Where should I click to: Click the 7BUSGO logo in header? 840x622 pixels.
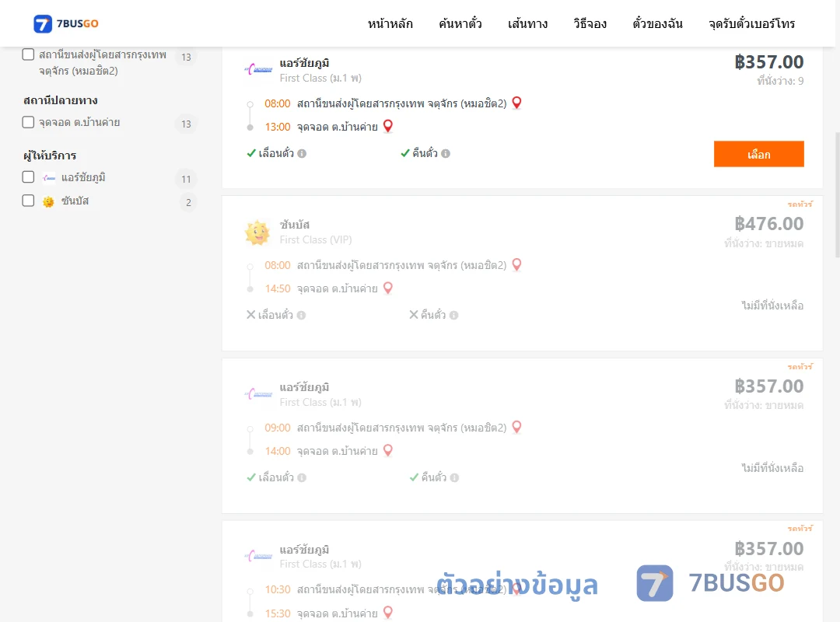(66, 23)
